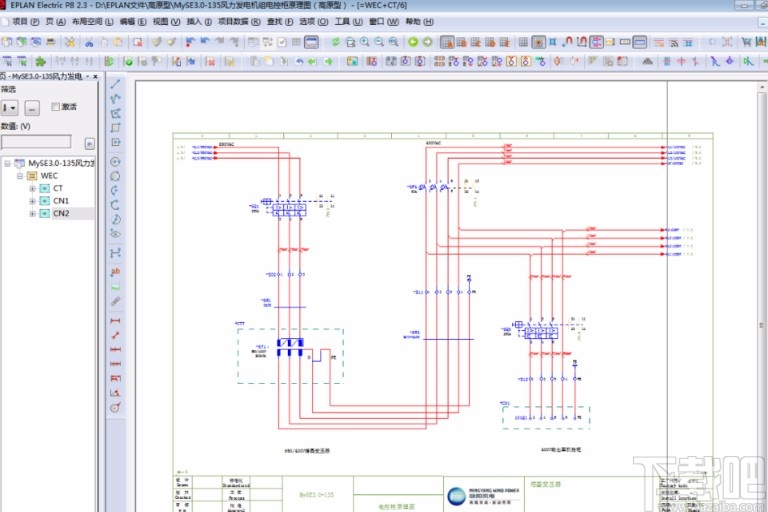The height and width of the screenshot is (512, 768).
Task: Select the Circle drawing tool
Action: (115, 161)
